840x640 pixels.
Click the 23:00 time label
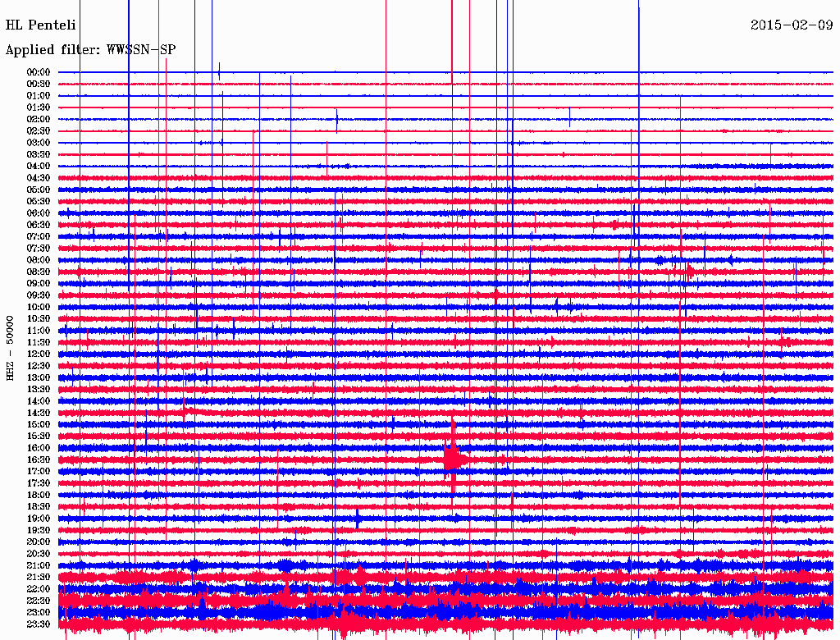pos(38,613)
